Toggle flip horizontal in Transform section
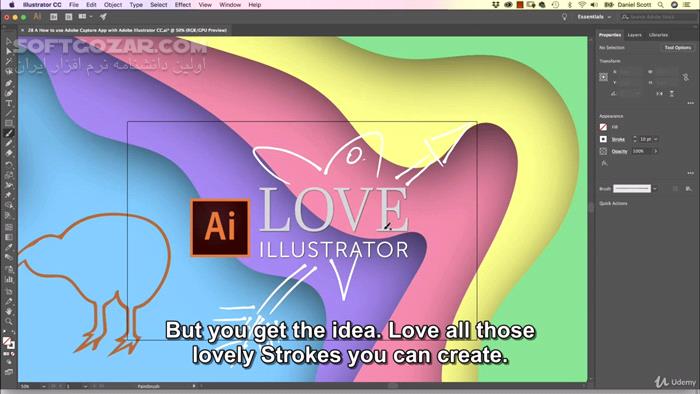Viewport: 700px width, 394px height. click(659, 94)
